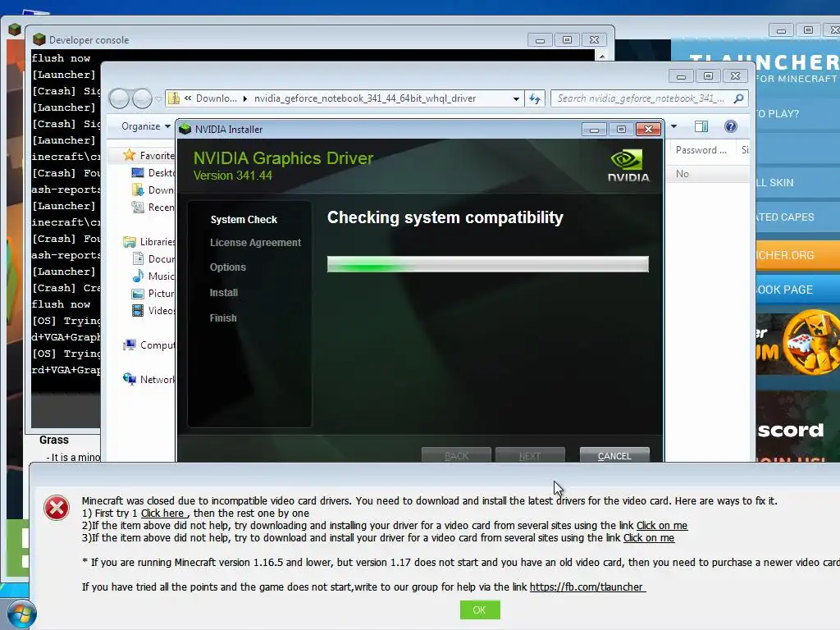Follow 'Click on me' link in step 3
The image size is (840, 630).
pyautogui.click(x=649, y=538)
